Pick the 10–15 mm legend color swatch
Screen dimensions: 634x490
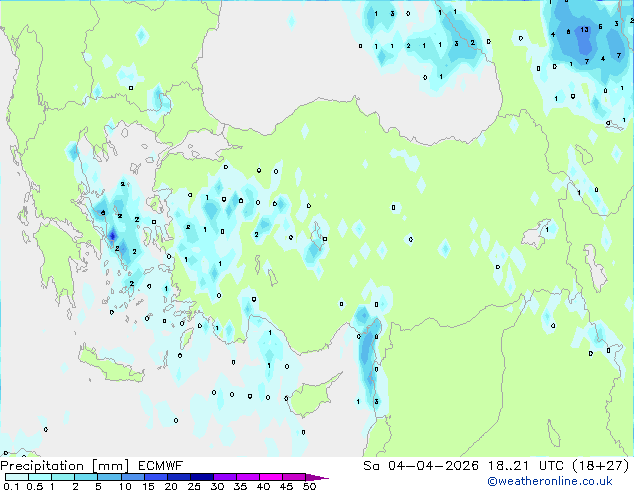132,477
